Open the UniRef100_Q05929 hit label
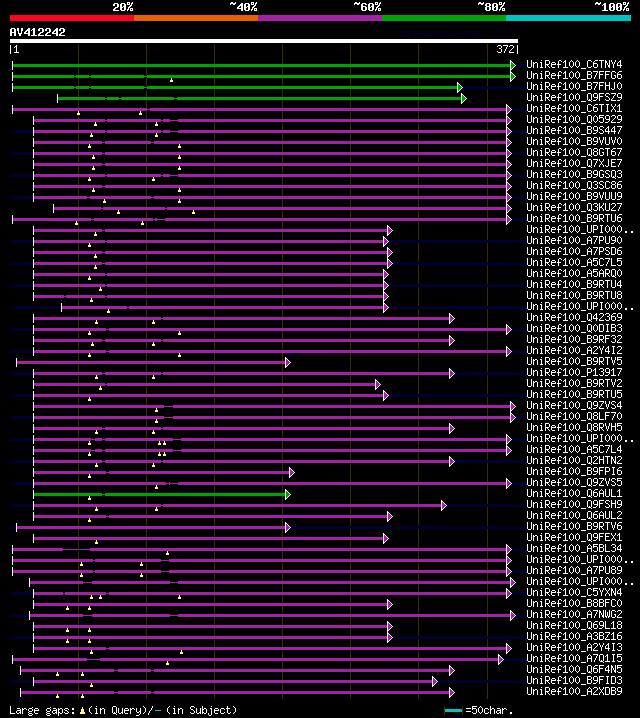 point(574,119)
